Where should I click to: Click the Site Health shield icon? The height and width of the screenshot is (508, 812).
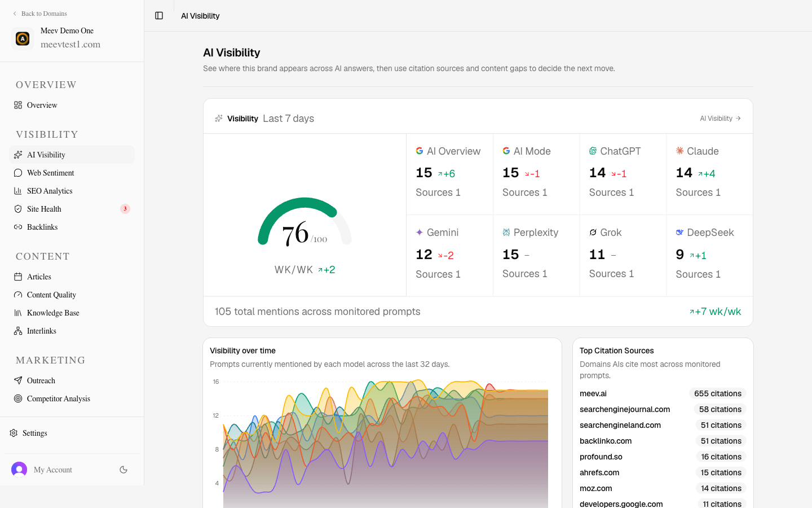(x=18, y=209)
